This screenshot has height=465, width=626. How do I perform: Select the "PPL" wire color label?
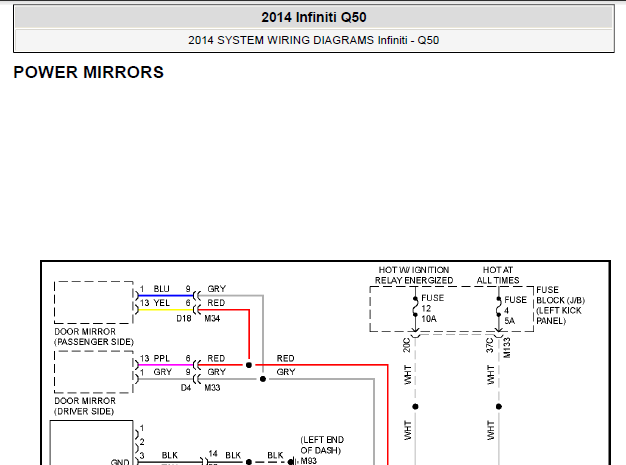(x=161, y=358)
